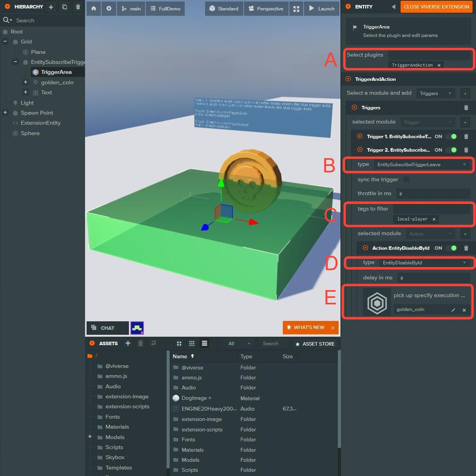Duplicate entity using the Hierarchy copy icon
Image resolution: width=476 pixels, height=476 pixels.
(64, 7)
